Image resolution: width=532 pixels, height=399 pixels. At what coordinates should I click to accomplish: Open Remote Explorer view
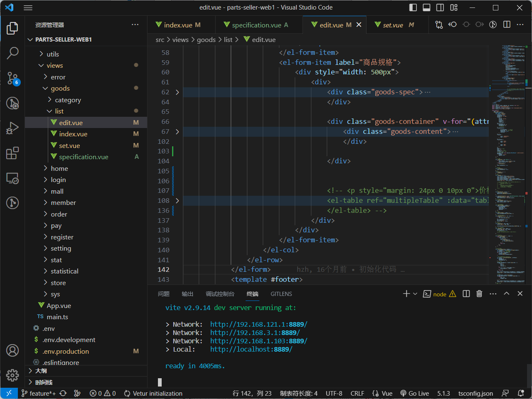point(12,178)
